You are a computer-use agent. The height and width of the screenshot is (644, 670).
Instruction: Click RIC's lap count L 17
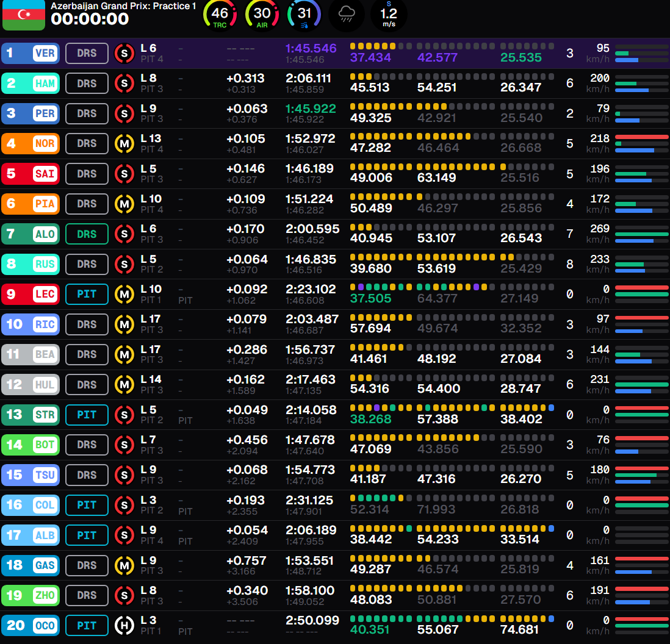coord(150,320)
